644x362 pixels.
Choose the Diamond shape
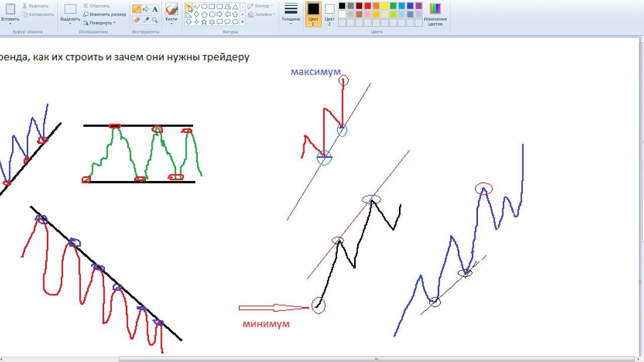(197, 15)
